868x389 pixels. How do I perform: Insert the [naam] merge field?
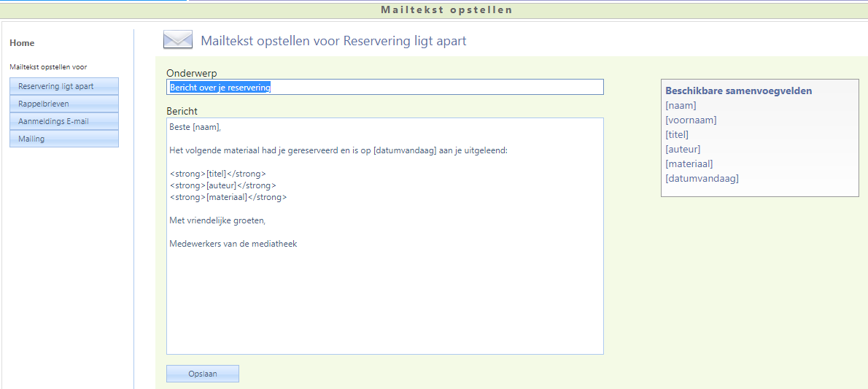tap(681, 106)
